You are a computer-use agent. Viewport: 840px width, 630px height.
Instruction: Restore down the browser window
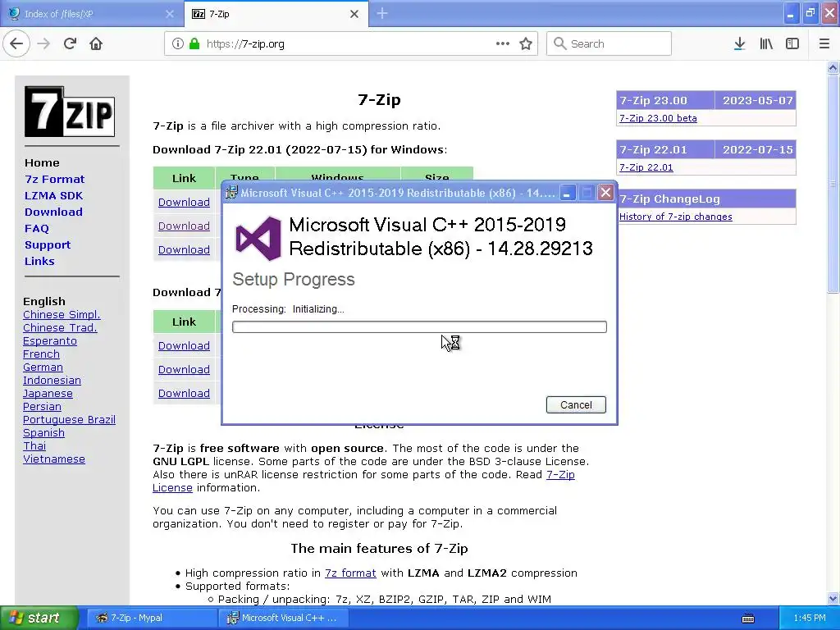click(810, 13)
